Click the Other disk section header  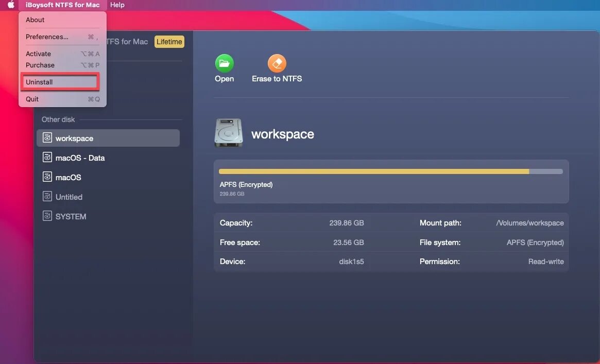click(x=58, y=119)
